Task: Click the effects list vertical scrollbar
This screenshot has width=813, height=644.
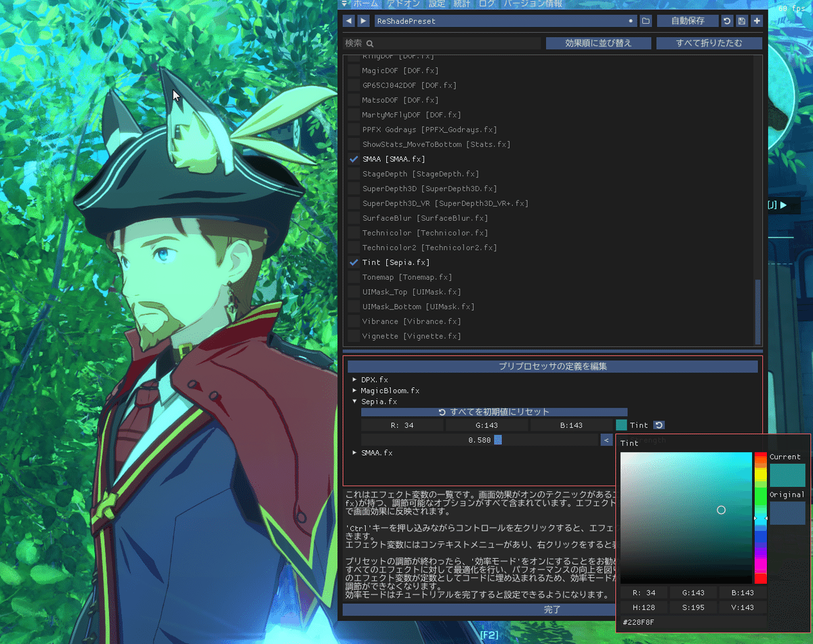Action: (x=758, y=312)
